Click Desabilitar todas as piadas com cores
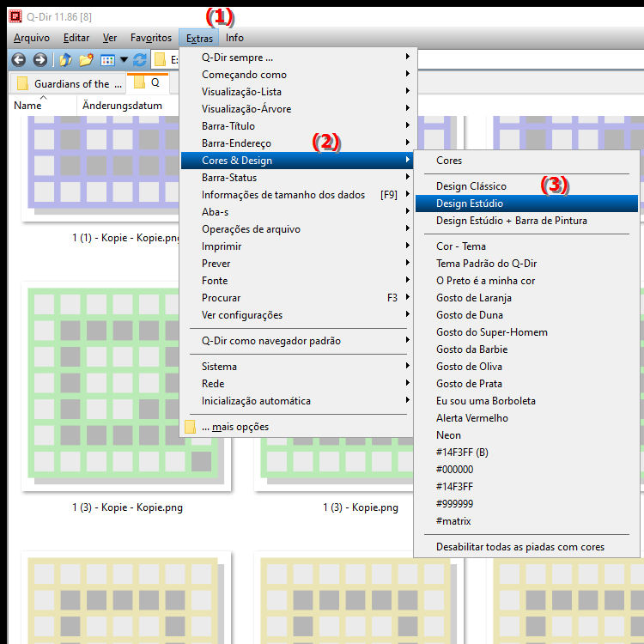 tap(526, 547)
